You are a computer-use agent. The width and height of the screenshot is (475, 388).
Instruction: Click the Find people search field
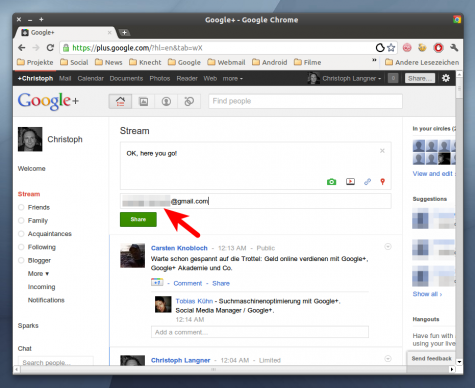[x=305, y=101]
